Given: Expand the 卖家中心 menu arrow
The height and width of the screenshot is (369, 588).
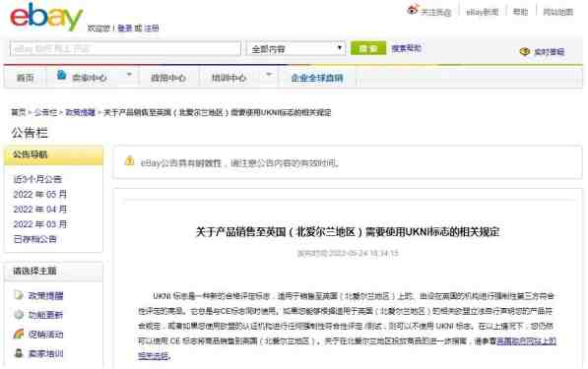Looking at the screenshot, I should 129,75.
